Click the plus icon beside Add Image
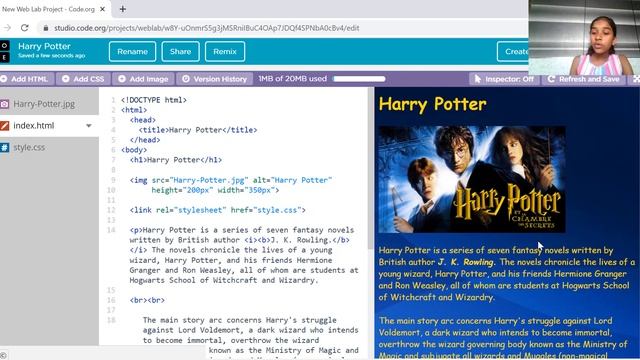This screenshot has width=640, height=360. (x=122, y=79)
